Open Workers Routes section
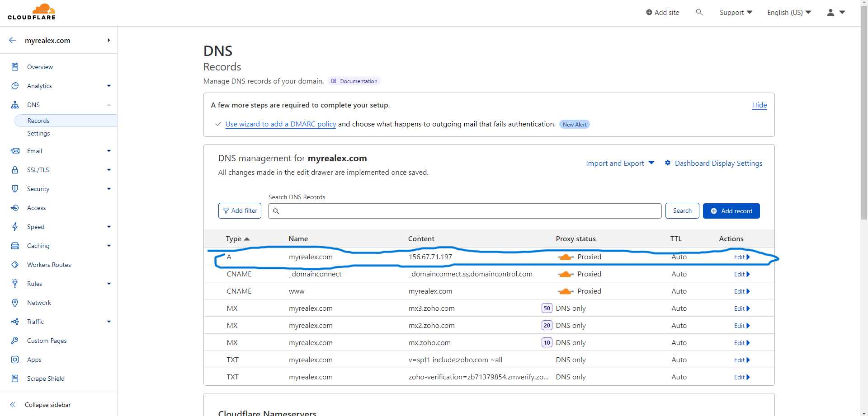This screenshot has height=416, width=868. [x=49, y=265]
